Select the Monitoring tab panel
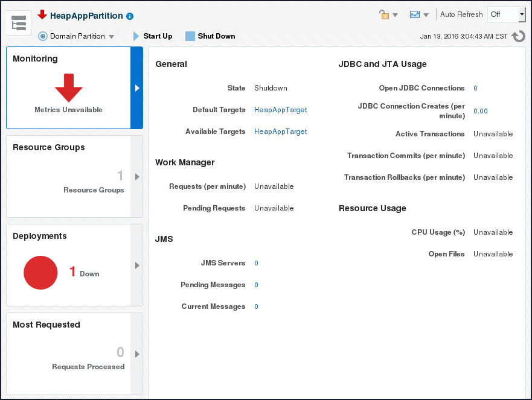The height and width of the screenshot is (400, 532). (68, 88)
